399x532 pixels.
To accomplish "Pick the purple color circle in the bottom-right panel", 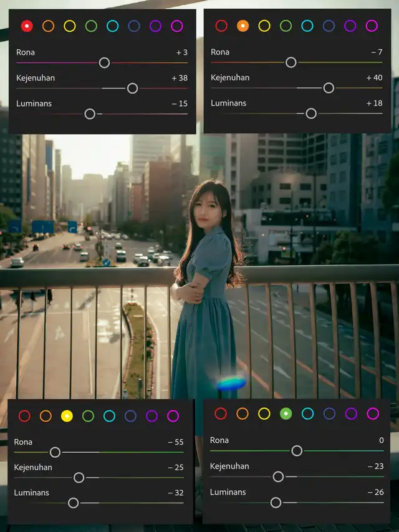I will [351, 414].
